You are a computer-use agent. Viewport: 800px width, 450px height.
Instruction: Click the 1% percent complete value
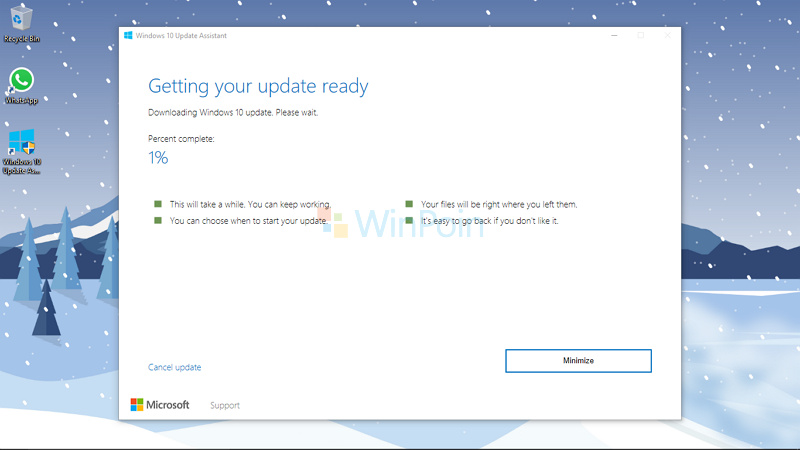(158, 158)
